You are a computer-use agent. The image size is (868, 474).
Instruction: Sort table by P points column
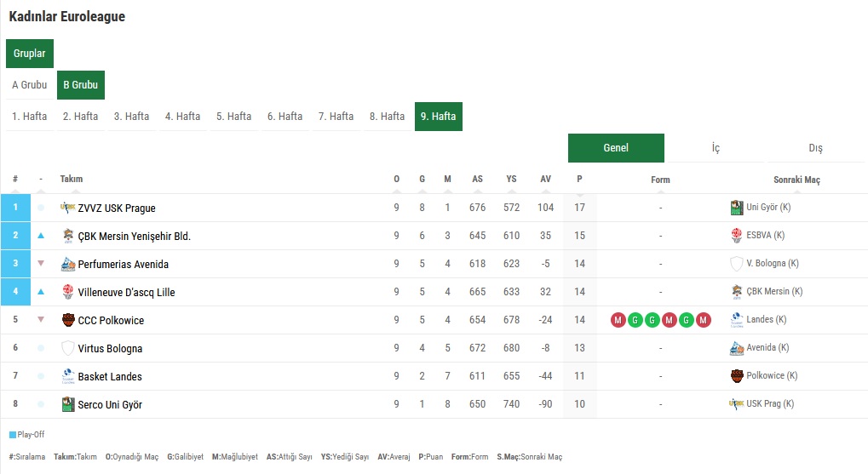click(x=579, y=180)
